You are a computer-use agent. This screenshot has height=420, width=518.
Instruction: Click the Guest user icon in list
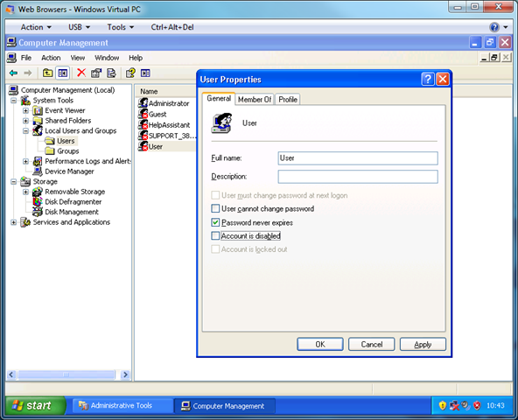coord(143,114)
